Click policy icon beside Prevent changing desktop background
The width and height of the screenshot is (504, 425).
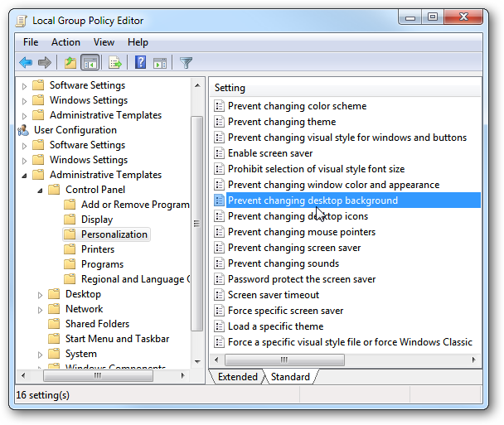click(219, 200)
